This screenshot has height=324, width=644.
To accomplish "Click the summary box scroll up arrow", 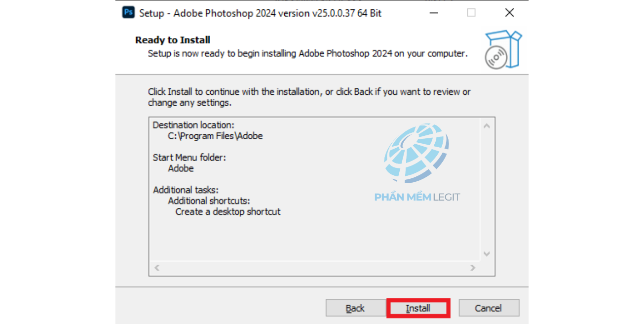I will pos(487,126).
